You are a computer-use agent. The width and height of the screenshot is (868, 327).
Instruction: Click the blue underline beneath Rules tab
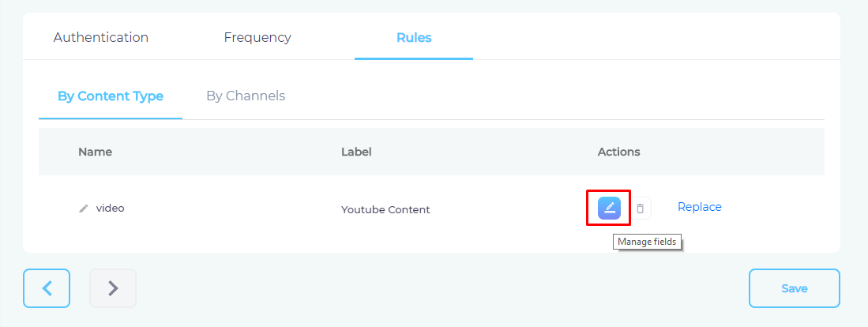[414, 58]
